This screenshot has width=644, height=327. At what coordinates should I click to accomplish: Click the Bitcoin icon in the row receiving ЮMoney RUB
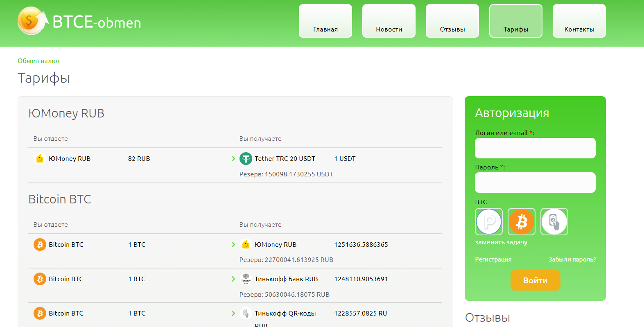click(x=40, y=244)
